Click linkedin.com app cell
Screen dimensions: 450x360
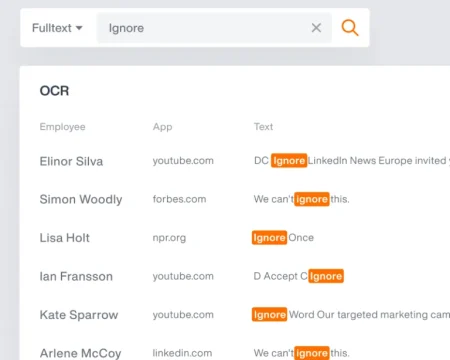182,353
